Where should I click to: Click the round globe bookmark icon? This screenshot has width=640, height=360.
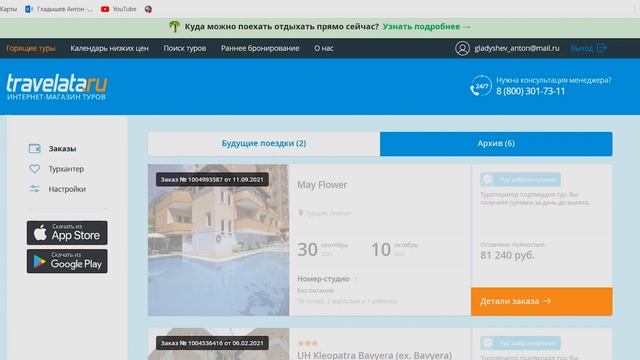tap(148, 9)
